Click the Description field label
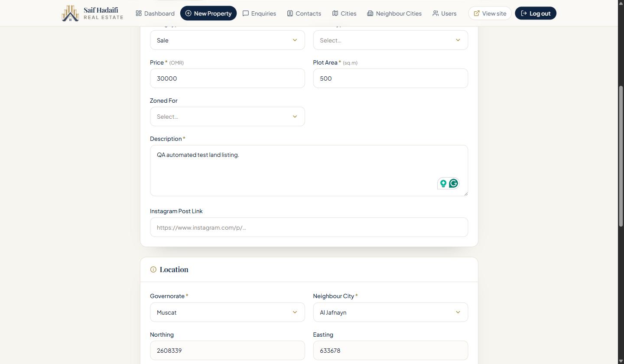The width and height of the screenshot is (624, 364). click(166, 139)
